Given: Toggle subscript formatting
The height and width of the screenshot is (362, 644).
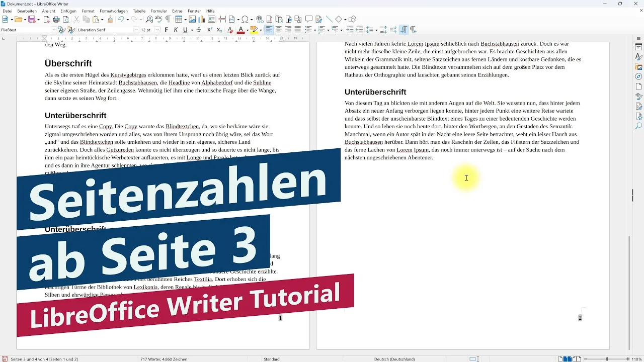Looking at the screenshot, I should pos(219,30).
